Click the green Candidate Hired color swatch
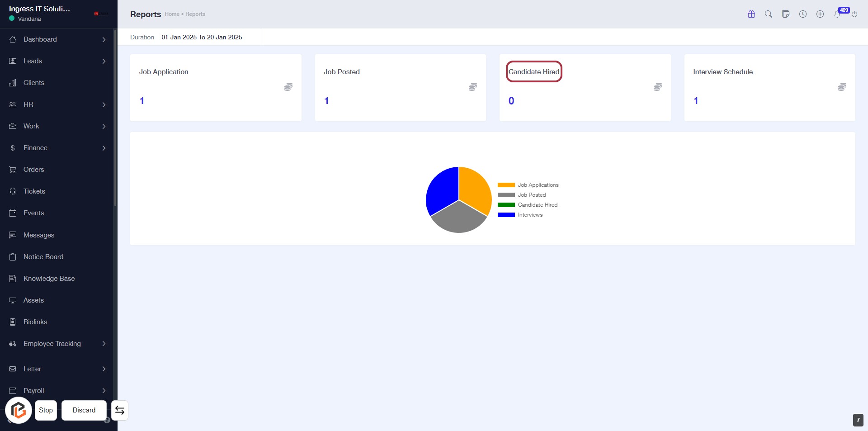 (506, 205)
